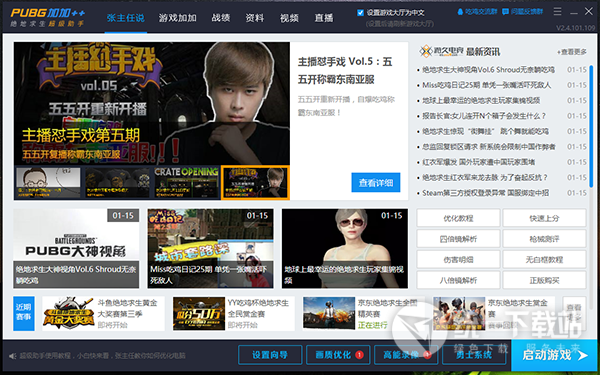Expand more tournaments via 查看更多 box

point(574,313)
